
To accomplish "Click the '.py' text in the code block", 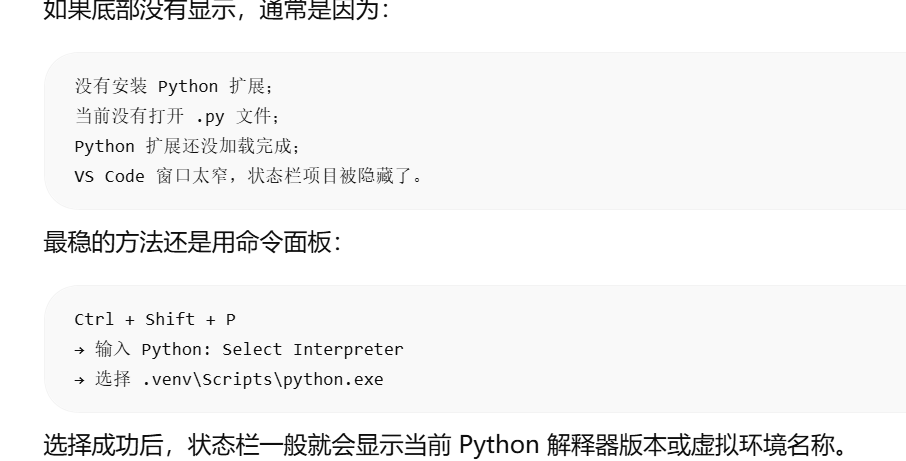I will coord(210,117).
